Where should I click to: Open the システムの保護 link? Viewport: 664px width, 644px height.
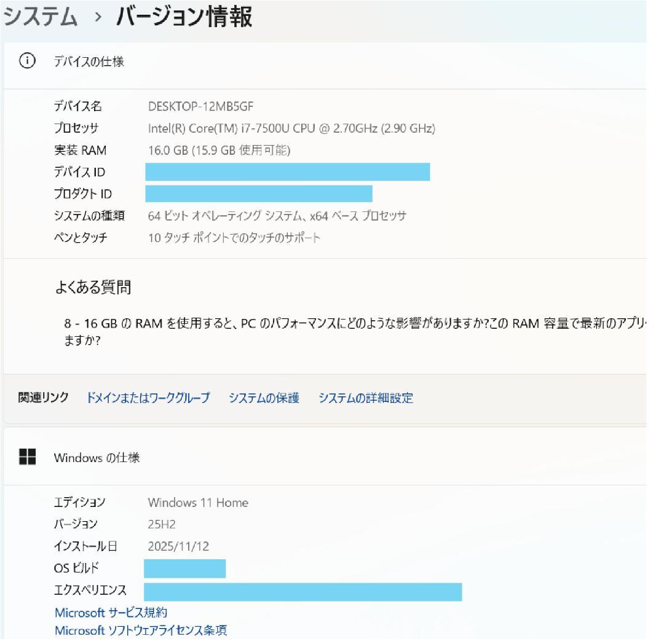(x=264, y=398)
